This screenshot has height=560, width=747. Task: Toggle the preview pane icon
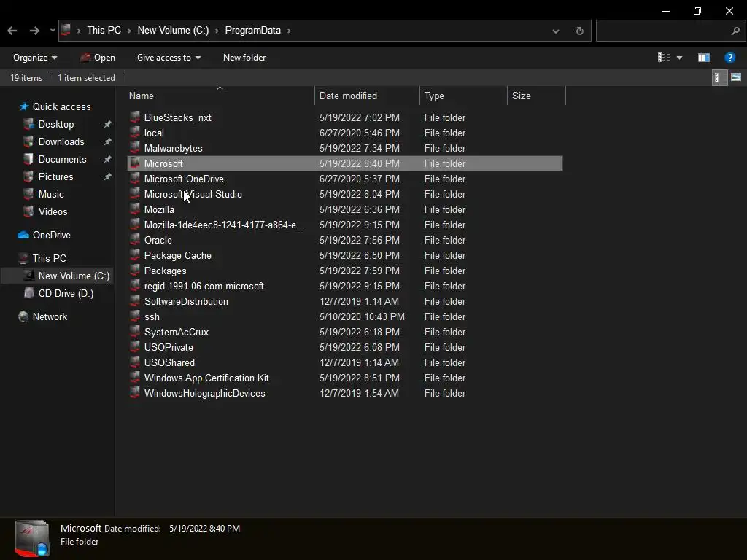(704, 58)
